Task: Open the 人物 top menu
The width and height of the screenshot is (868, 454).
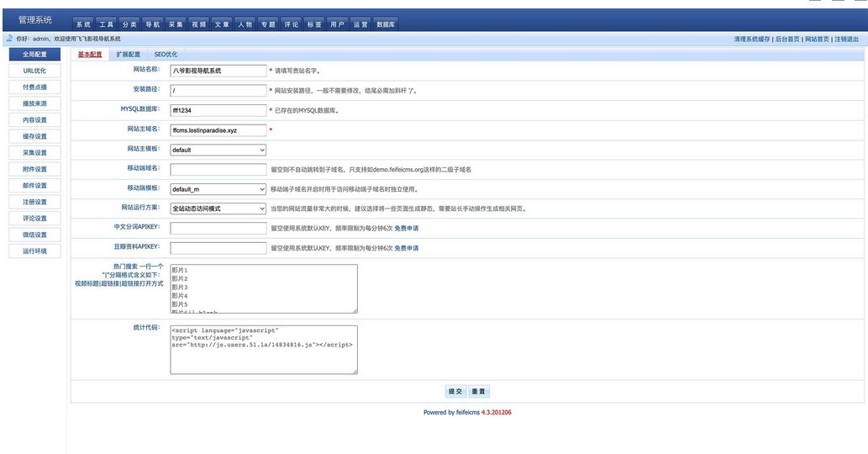Action: click(x=245, y=24)
